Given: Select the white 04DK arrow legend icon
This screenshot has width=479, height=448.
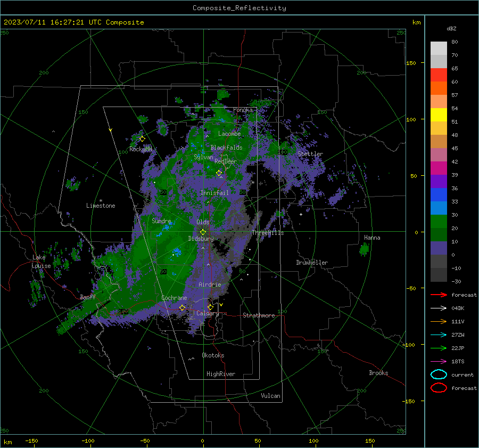Looking at the screenshot, I should point(439,308).
